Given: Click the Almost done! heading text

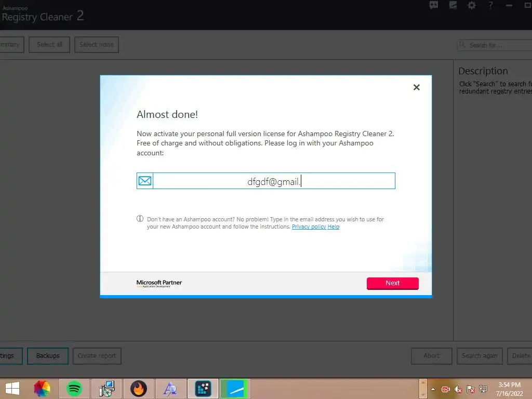Looking at the screenshot, I should [x=167, y=114].
